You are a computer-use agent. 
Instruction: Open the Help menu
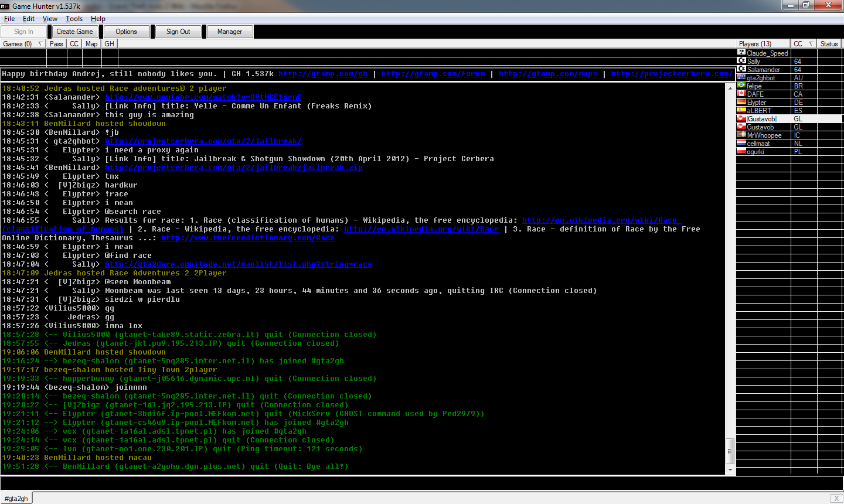tap(98, 19)
